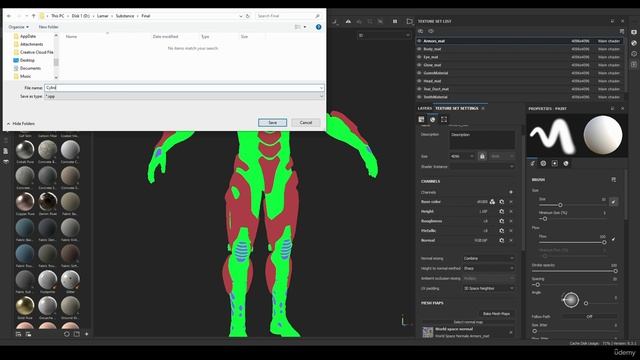Open the Organize menu

click(18, 27)
